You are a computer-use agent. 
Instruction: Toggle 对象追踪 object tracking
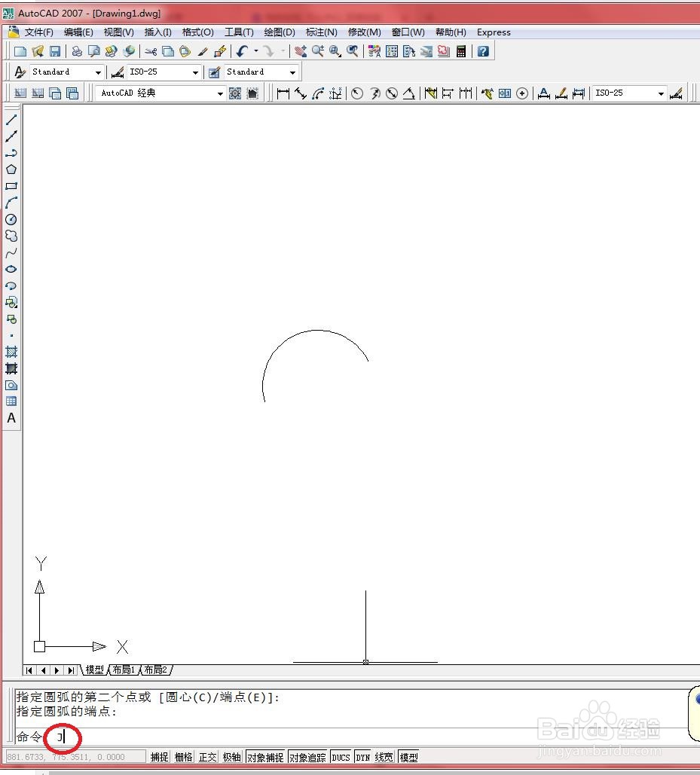pyautogui.click(x=307, y=757)
